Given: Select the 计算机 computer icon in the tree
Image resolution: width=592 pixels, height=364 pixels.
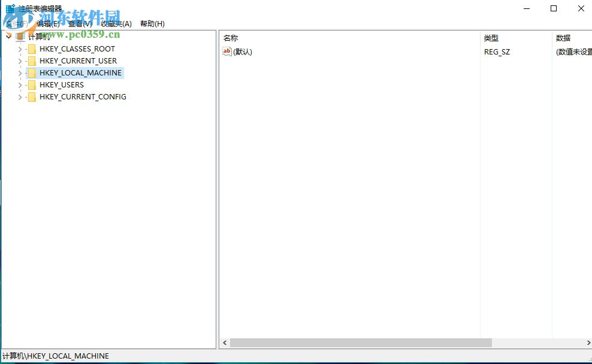Looking at the screenshot, I should pyautogui.click(x=20, y=37).
